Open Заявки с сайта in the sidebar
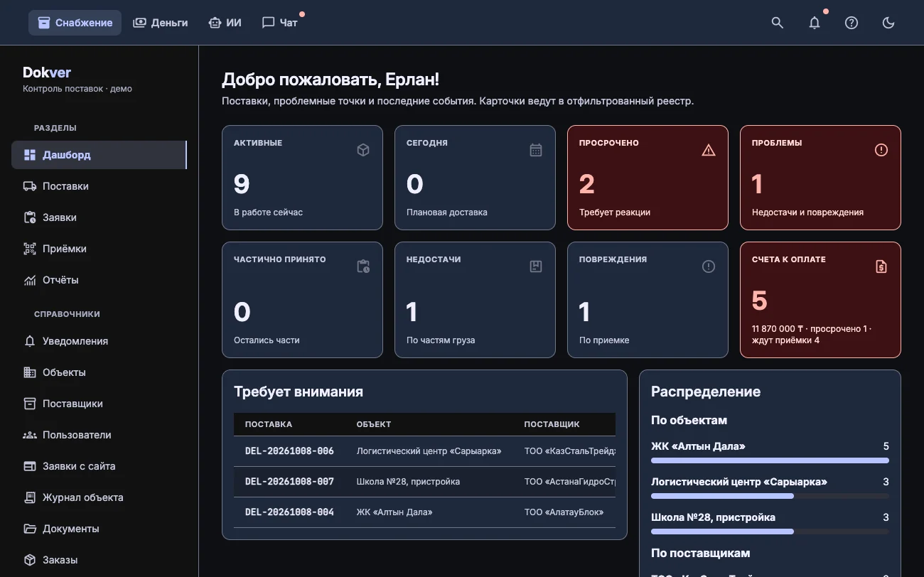924x577 pixels. [x=99, y=466]
